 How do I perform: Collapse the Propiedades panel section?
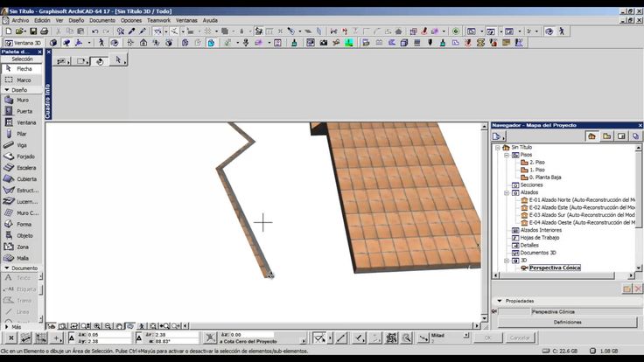(x=499, y=300)
